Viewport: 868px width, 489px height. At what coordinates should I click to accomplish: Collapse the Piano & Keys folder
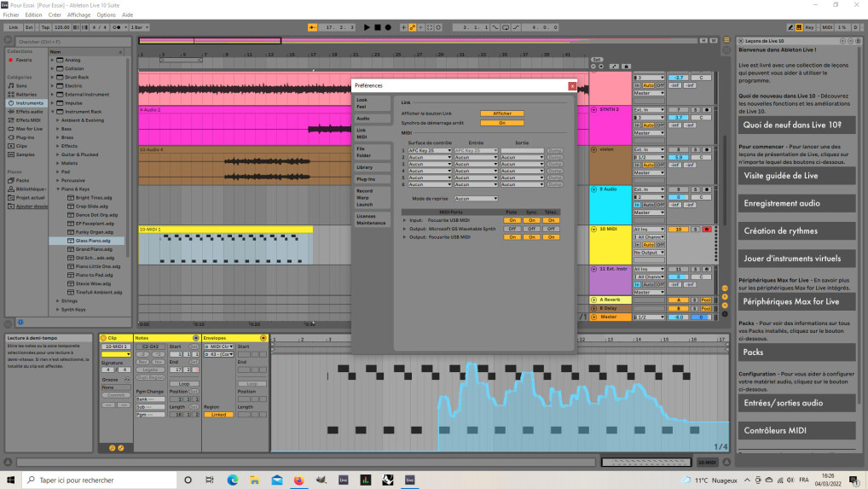(58, 189)
